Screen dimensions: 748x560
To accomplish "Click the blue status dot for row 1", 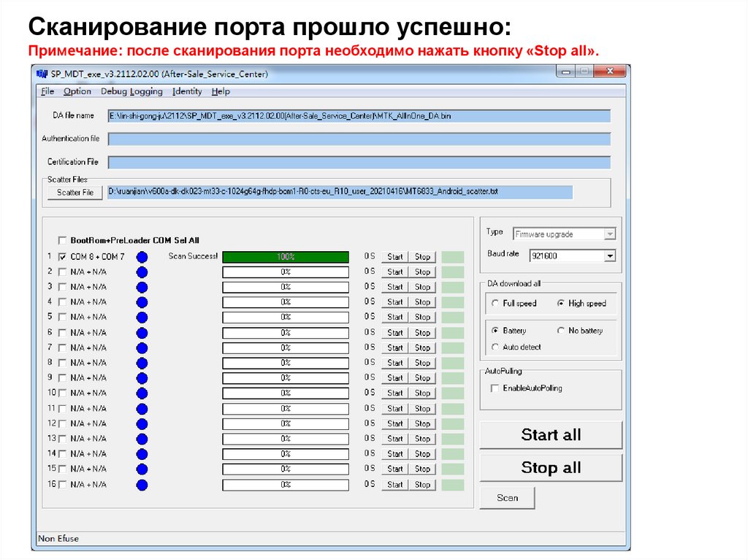I will click(x=142, y=257).
